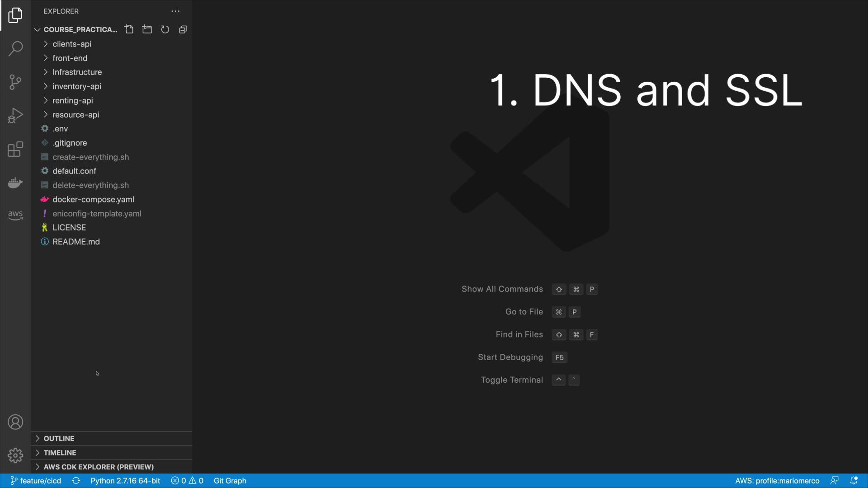Open the README.md file
Screen dimensions: 868x488
point(76,242)
